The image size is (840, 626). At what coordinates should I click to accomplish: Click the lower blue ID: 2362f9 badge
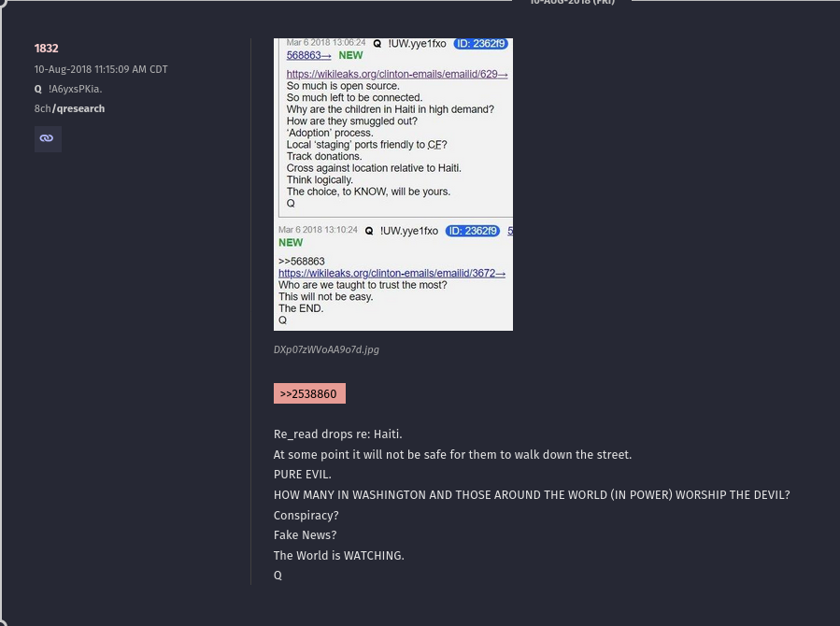click(x=473, y=231)
